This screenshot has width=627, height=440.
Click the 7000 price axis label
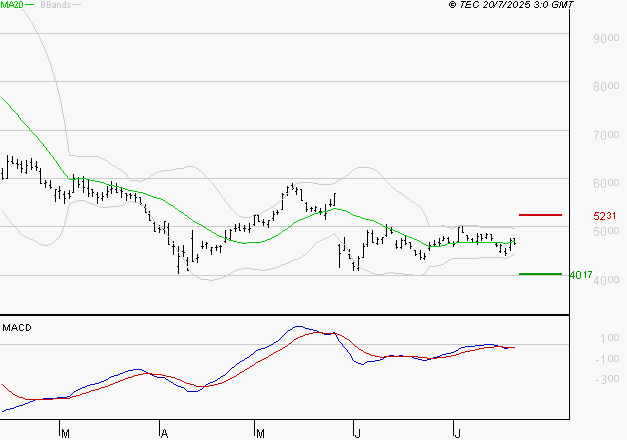(606, 135)
